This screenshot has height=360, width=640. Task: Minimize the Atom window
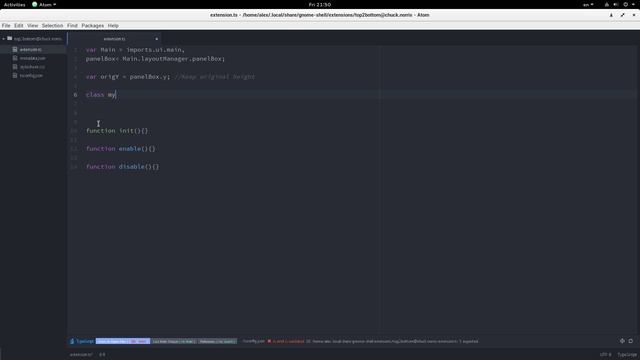tap(611, 15)
